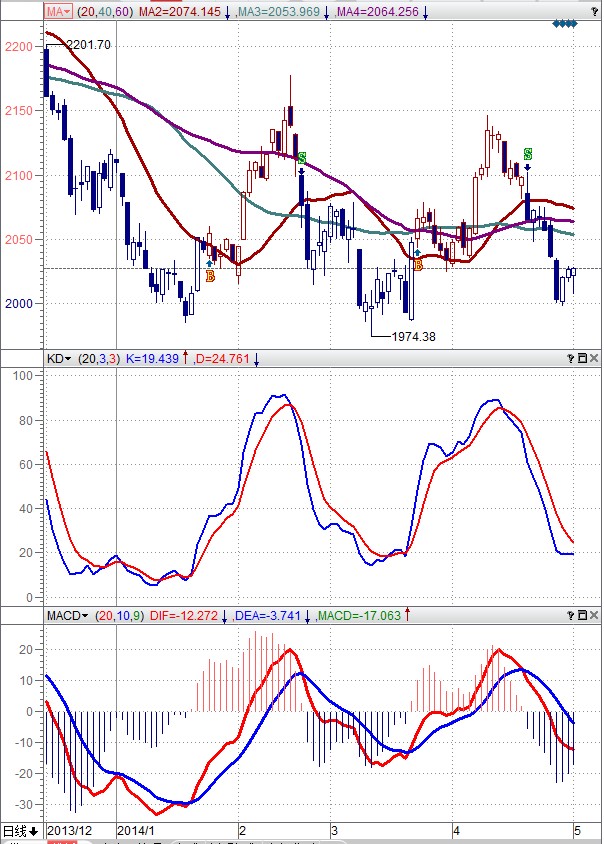Click the late-March B buy marker
The width and height of the screenshot is (604, 844).
pyautogui.click(x=418, y=265)
